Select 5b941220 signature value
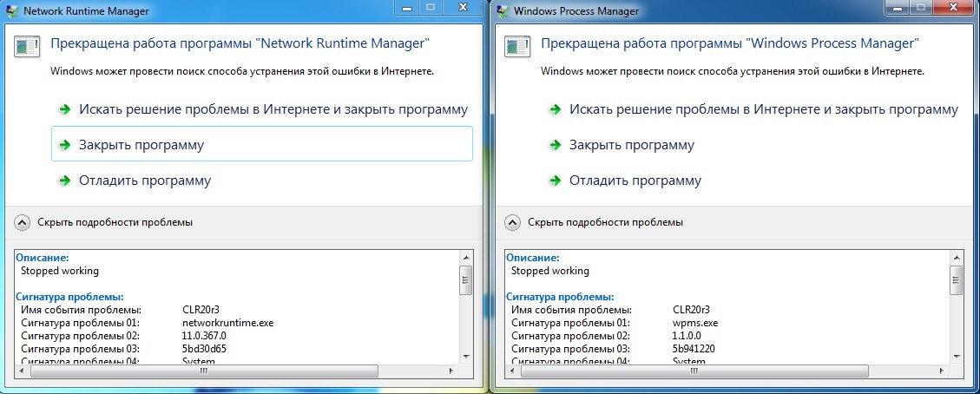This screenshot has width=980, height=394. pos(694,348)
